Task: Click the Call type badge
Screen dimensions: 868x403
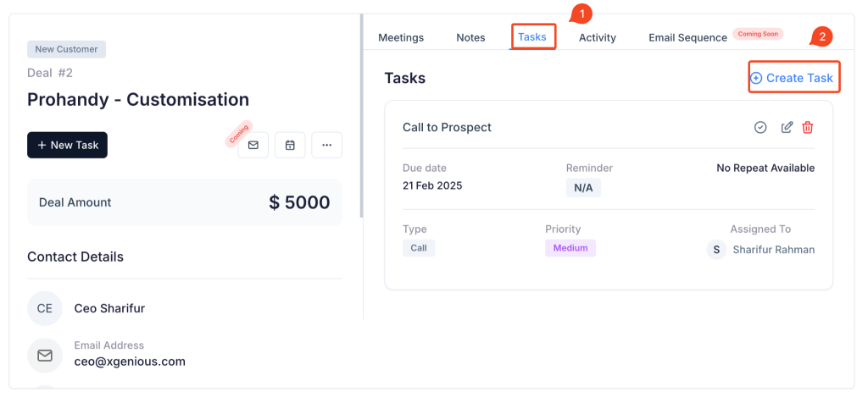Action: (x=419, y=248)
